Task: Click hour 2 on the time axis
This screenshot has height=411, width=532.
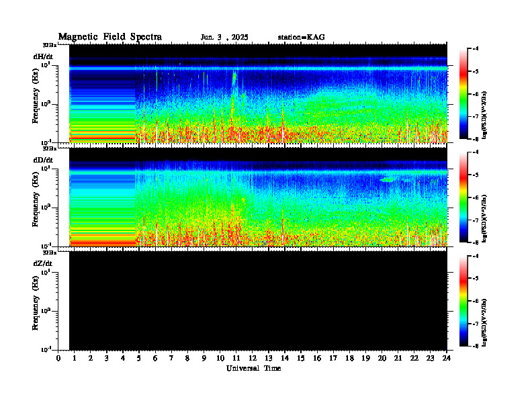Action: click(91, 359)
